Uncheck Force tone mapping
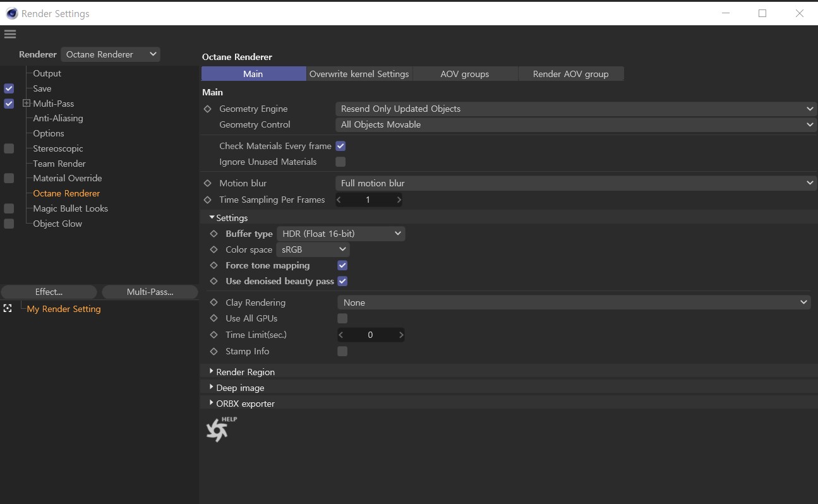The width and height of the screenshot is (818, 504). 342,265
